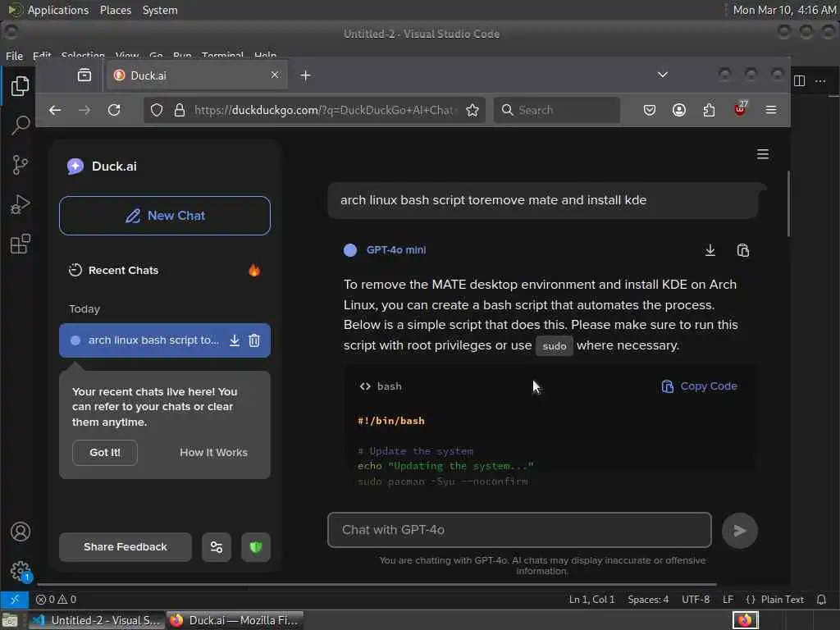Click Ln 1, Col 1 status entry

(591, 600)
